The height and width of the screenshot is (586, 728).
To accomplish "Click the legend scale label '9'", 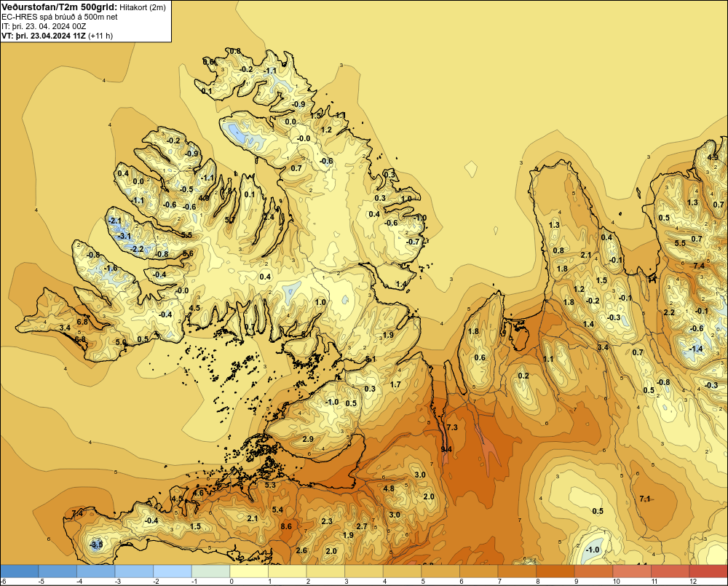I will (576, 582).
